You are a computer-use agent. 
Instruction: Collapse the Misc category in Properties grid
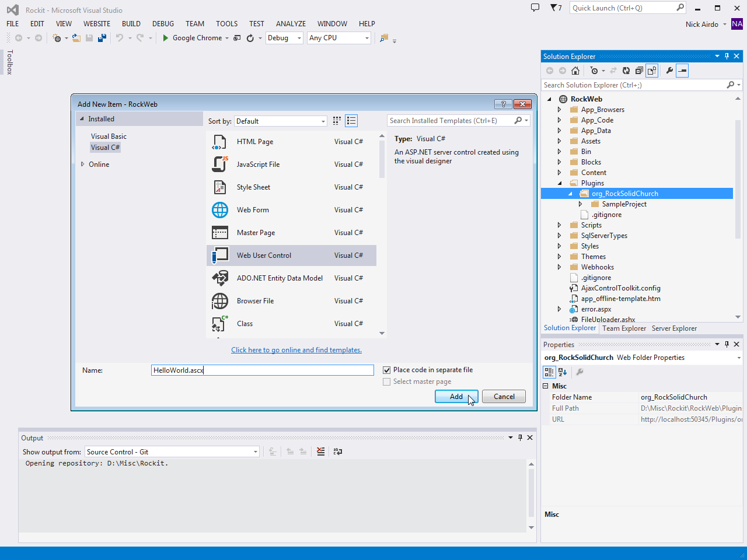tap(546, 386)
